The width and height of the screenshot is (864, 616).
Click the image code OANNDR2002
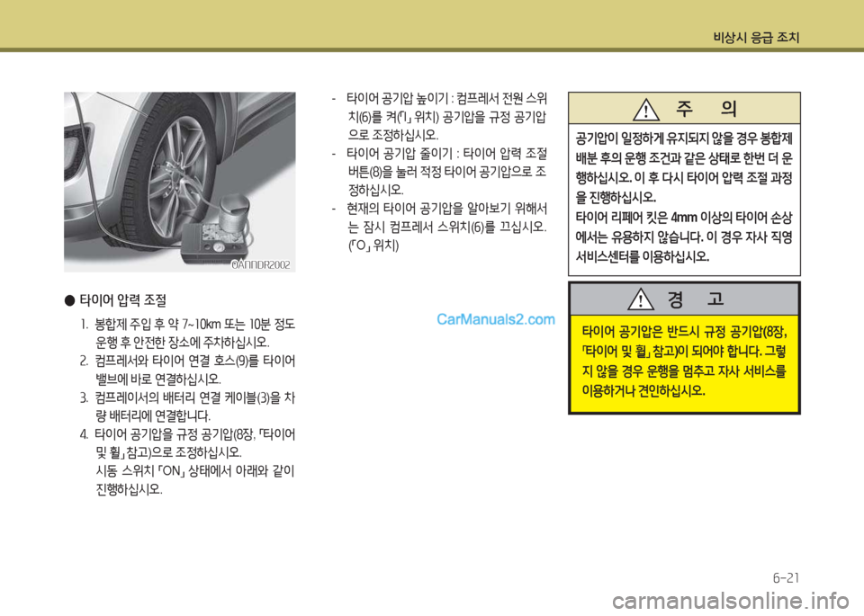pyautogui.click(x=261, y=264)
